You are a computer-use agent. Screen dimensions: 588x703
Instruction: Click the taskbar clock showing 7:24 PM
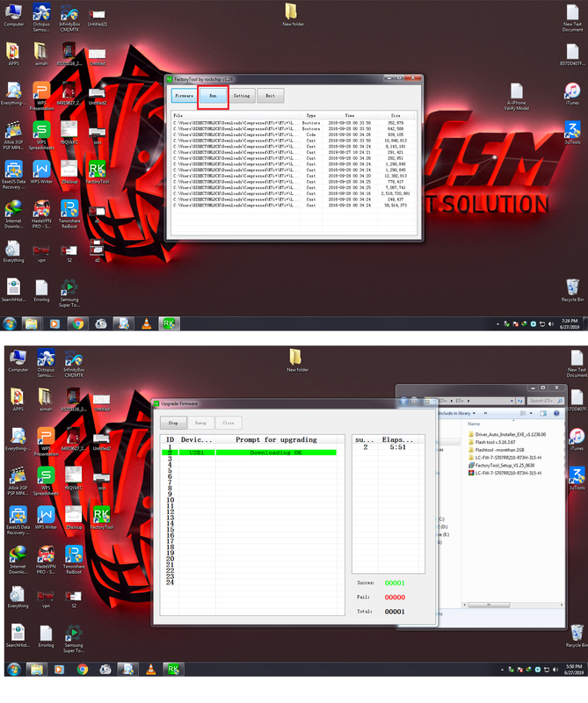570,323
